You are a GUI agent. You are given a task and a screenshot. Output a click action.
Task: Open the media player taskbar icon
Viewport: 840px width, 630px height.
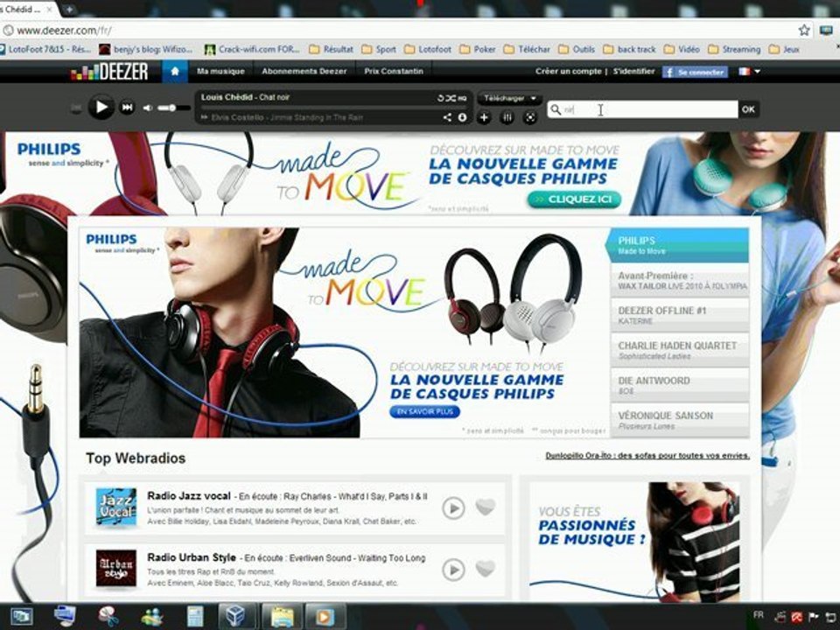325,616
